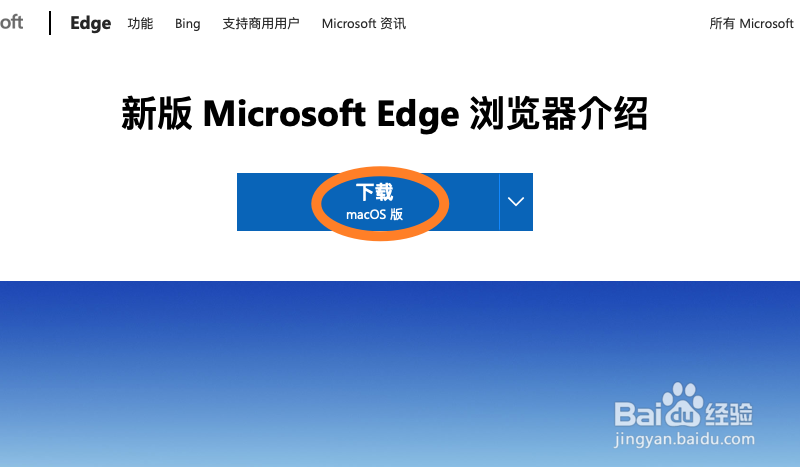The height and width of the screenshot is (467, 800).
Task: Open the Bing navigation item
Action: 188,23
